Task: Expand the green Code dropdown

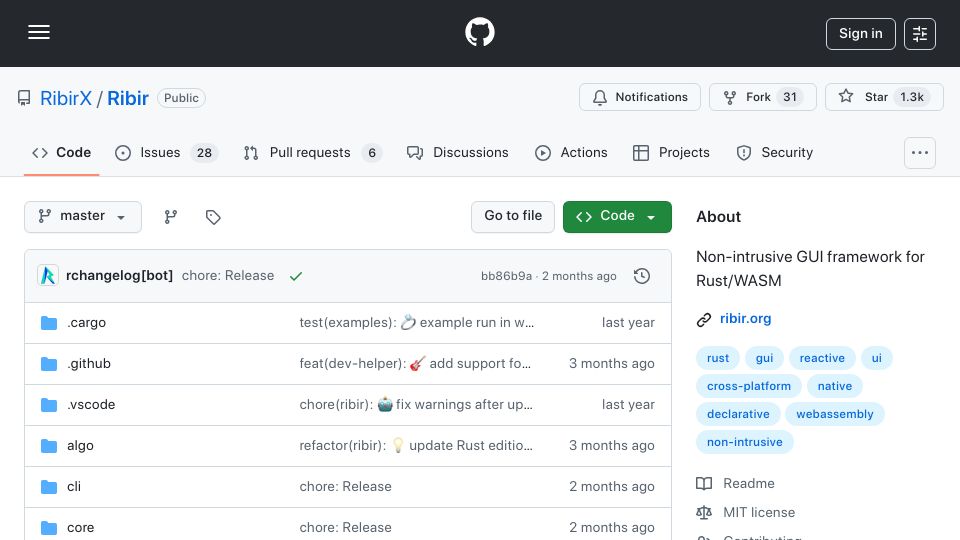Action: click(x=617, y=217)
